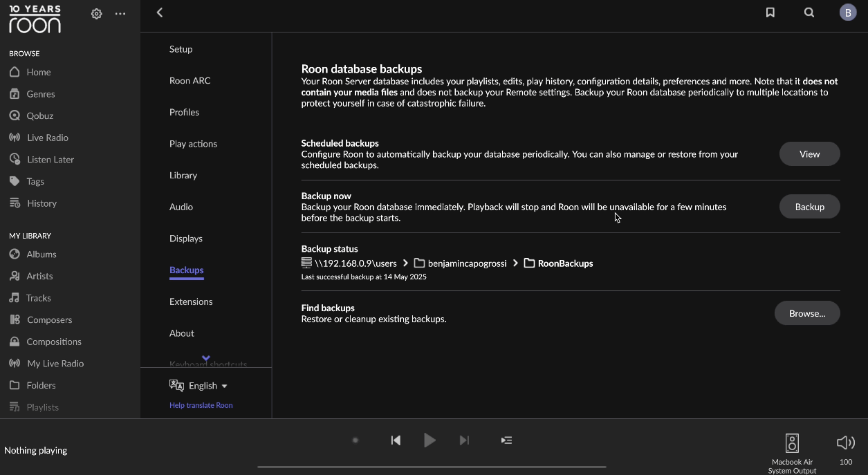Image resolution: width=868 pixels, height=475 pixels.
Task: Open user profile avatar B
Action: click(848, 12)
